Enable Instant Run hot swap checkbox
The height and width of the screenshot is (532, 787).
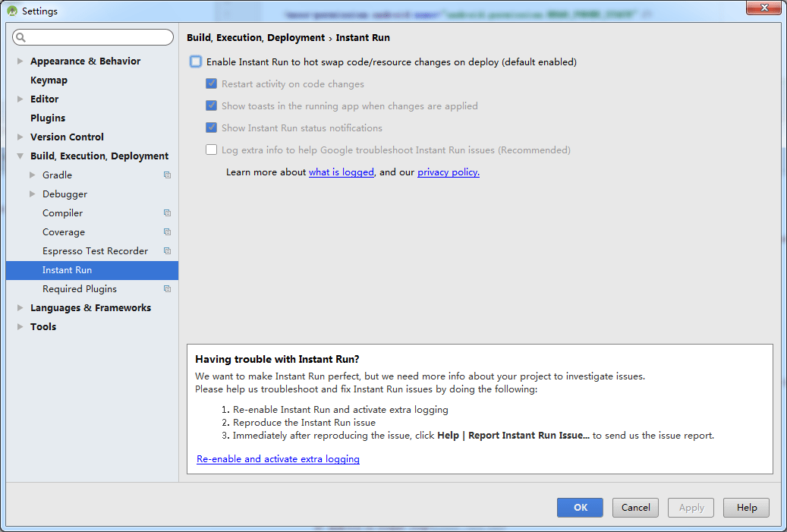pyautogui.click(x=196, y=61)
